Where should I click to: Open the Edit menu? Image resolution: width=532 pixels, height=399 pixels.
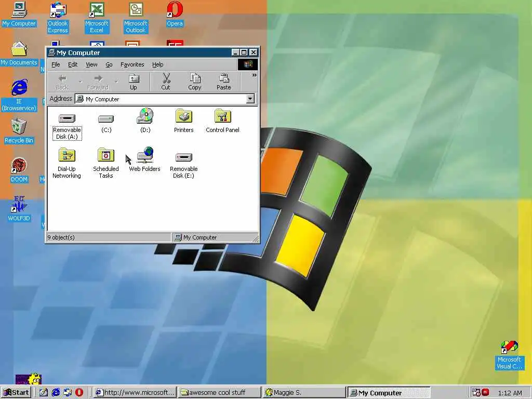pos(73,64)
